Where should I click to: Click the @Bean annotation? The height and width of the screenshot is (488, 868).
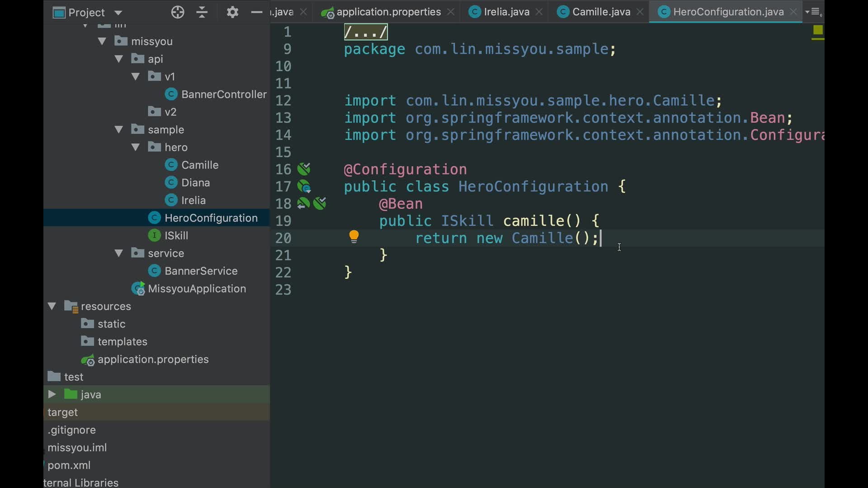tap(401, 204)
